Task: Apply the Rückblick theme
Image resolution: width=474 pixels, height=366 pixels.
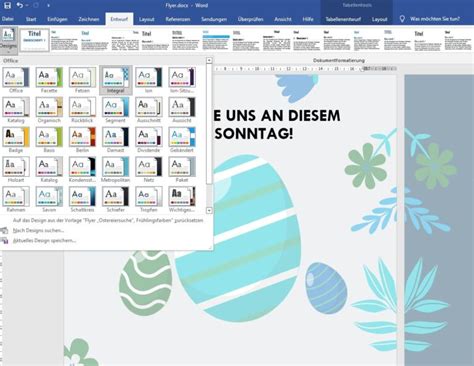Action: click(x=82, y=110)
